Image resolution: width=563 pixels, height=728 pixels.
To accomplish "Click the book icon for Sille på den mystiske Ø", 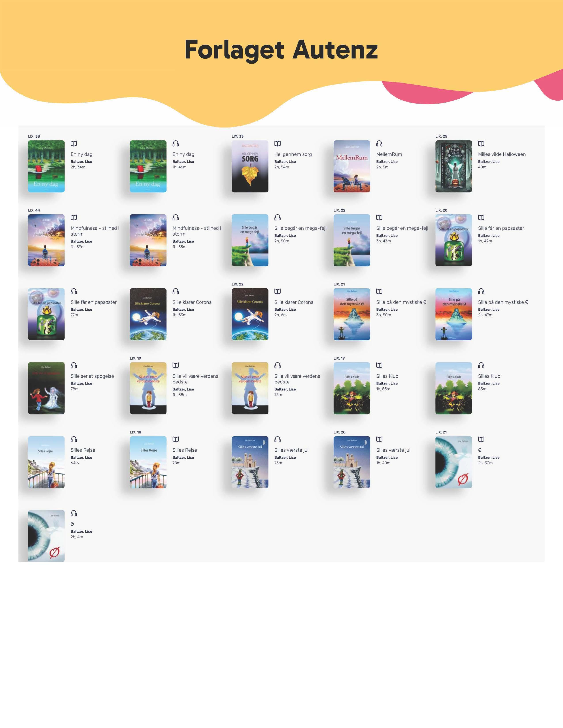I will [x=379, y=291].
